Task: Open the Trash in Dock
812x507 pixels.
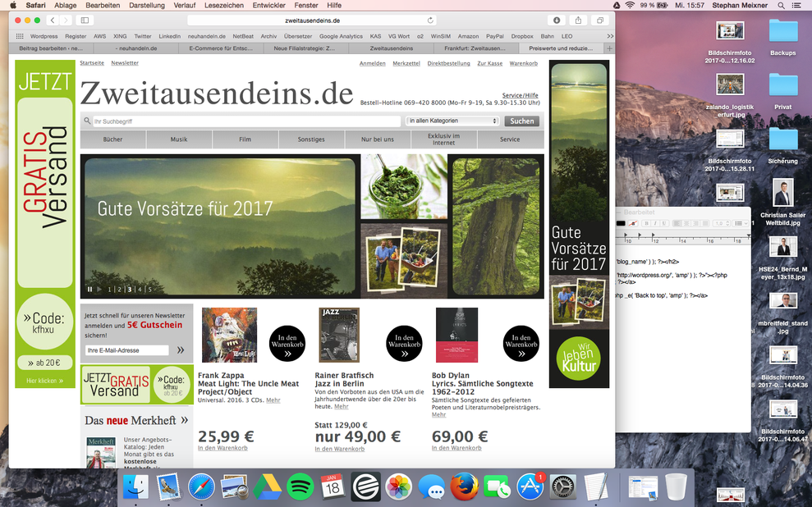Action: click(x=676, y=486)
